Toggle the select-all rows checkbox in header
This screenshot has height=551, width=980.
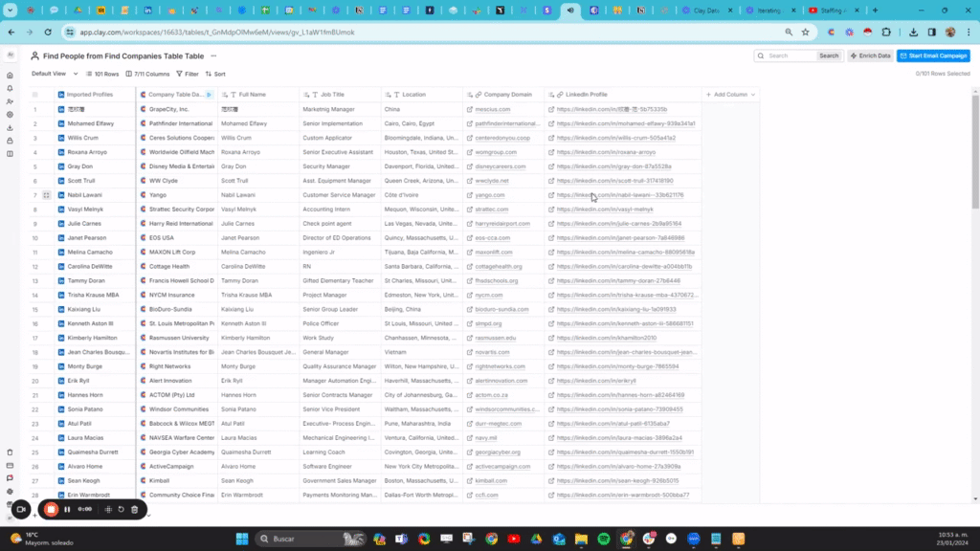[x=35, y=95]
